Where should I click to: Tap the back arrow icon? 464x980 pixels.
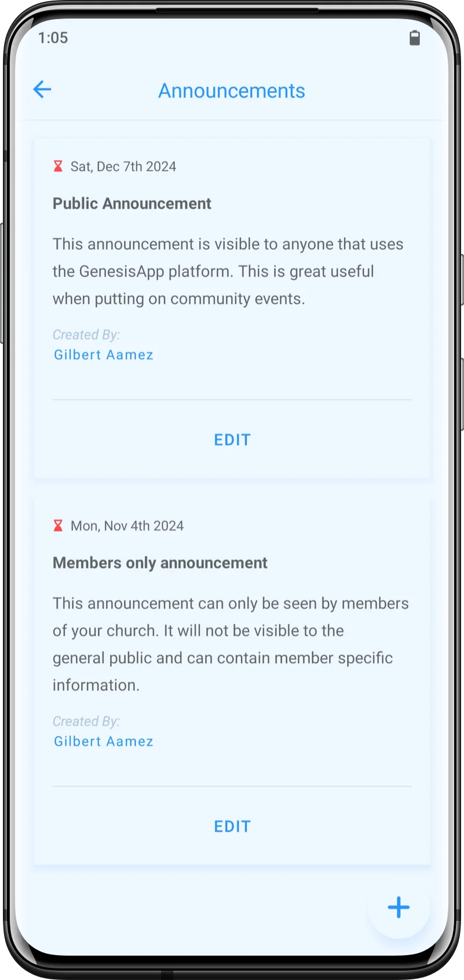tap(42, 89)
